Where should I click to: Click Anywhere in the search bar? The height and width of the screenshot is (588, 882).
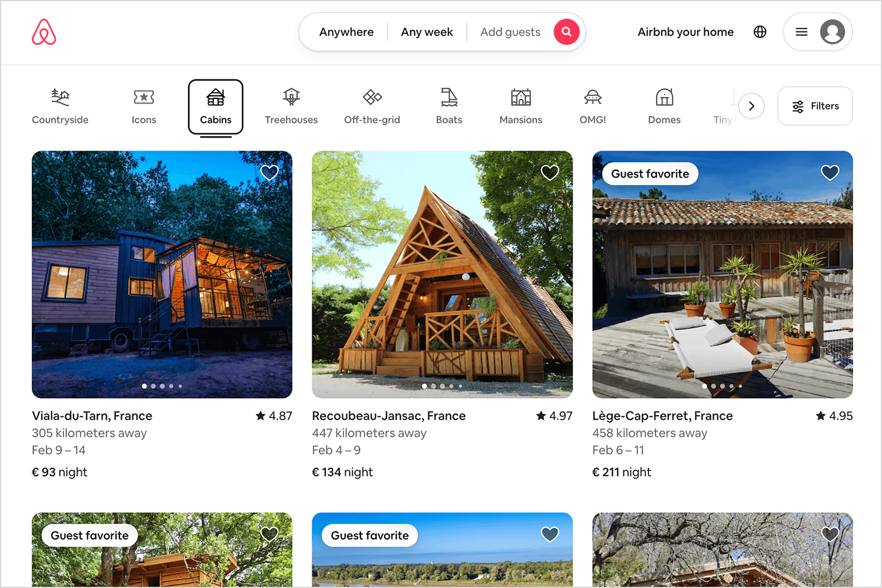point(346,32)
